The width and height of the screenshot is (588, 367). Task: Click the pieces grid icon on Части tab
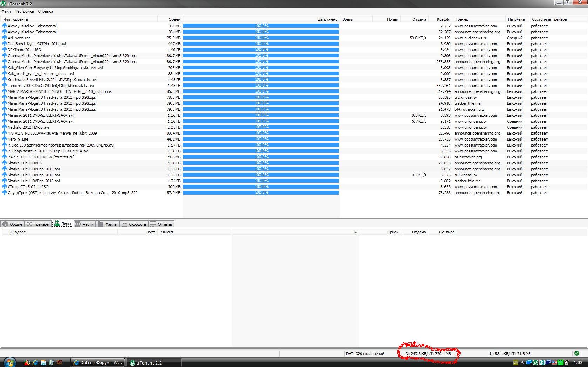coord(78,224)
